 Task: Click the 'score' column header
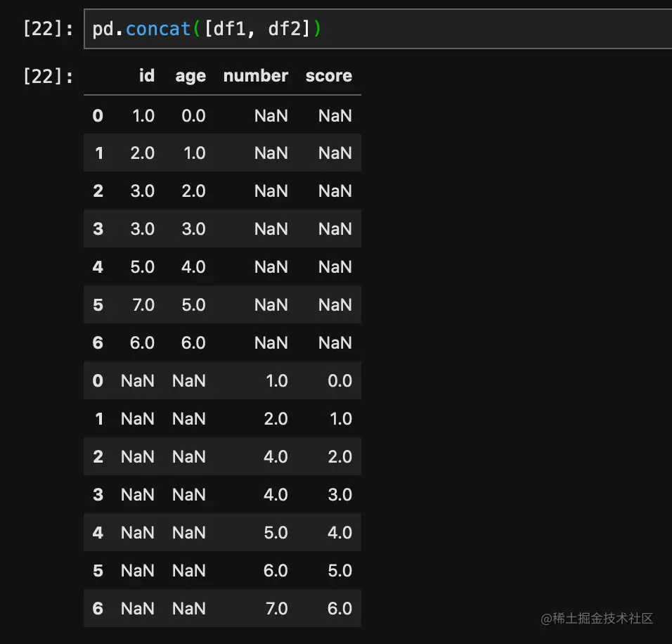click(329, 75)
